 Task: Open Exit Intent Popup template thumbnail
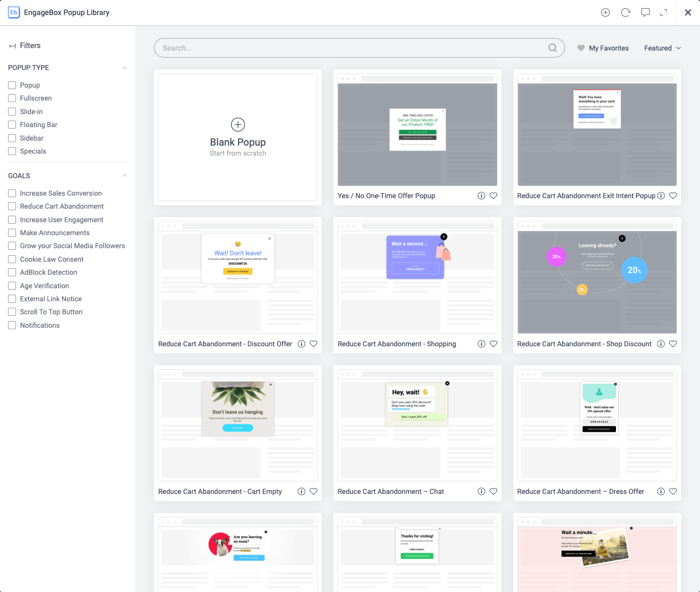[597, 130]
